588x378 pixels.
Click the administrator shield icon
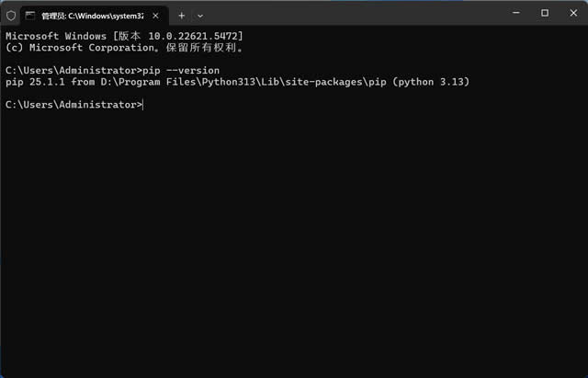pos(10,16)
